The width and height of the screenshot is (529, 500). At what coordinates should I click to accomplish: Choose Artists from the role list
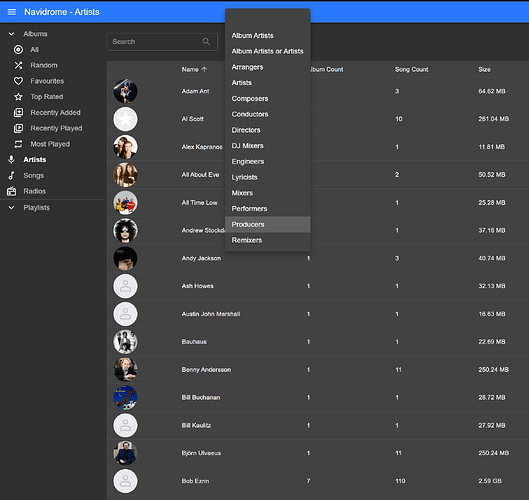[268, 83]
